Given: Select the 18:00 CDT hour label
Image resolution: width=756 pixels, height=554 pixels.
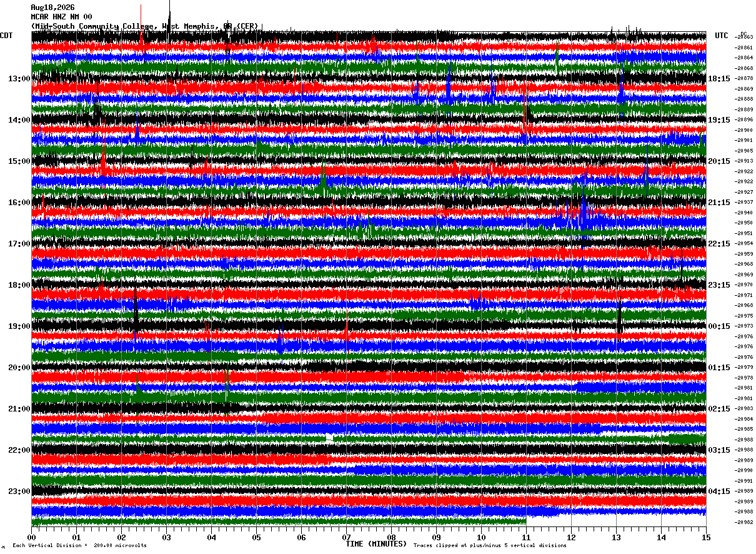Looking at the screenshot, I should 19,285.
